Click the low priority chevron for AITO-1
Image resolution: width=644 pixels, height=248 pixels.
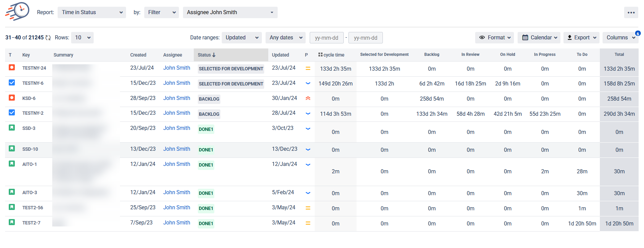(308, 165)
